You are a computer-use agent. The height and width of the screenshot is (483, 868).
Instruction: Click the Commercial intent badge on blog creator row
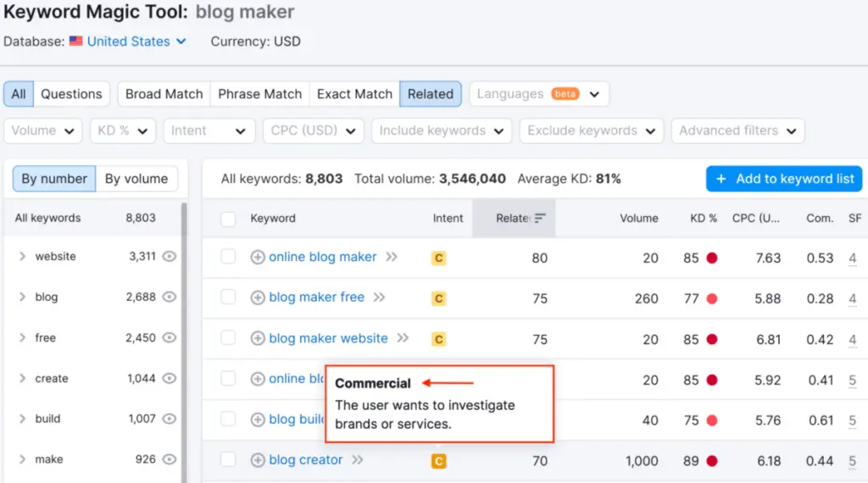(x=438, y=461)
